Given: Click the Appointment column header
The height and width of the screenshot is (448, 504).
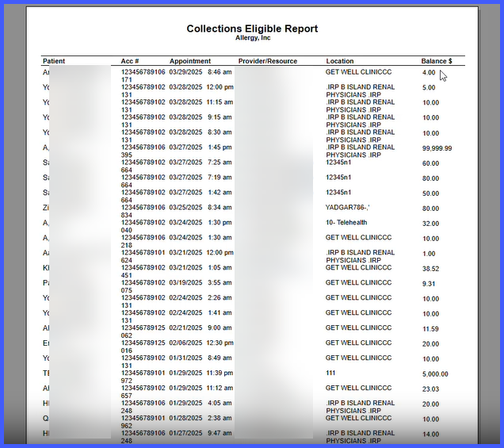Looking at the screenshot, I should pyautogui.click(x=190, y=61).
